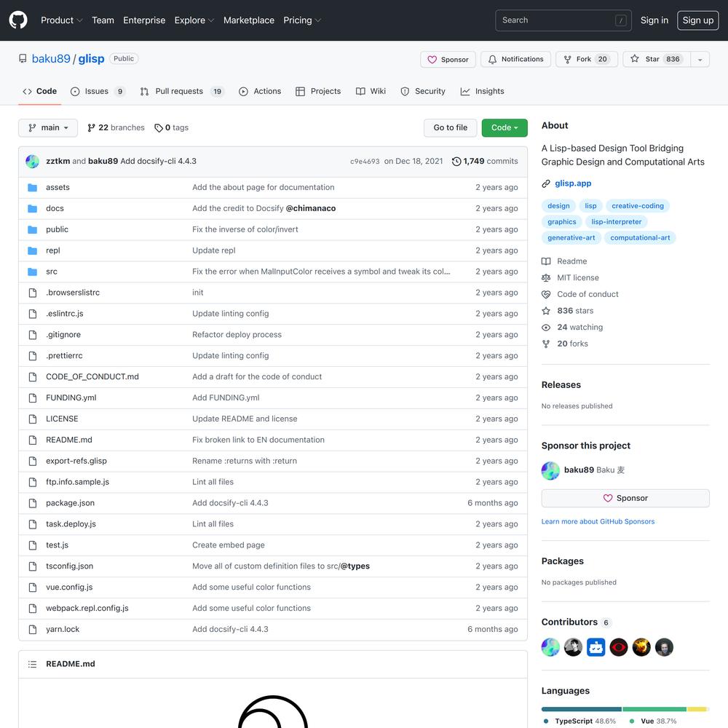The image size is (728, 728).
Task: Click the Go to file button
Action: tap(451, 127)
